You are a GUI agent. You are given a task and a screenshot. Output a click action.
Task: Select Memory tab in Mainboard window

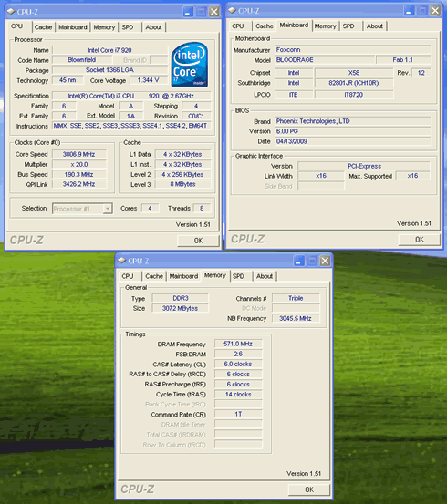(x=325, y=26)
